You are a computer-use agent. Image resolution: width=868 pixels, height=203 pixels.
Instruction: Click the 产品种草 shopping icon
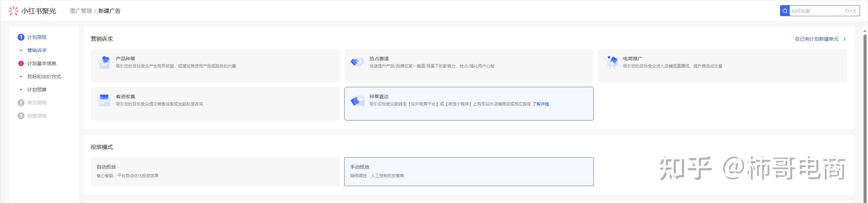104,62
